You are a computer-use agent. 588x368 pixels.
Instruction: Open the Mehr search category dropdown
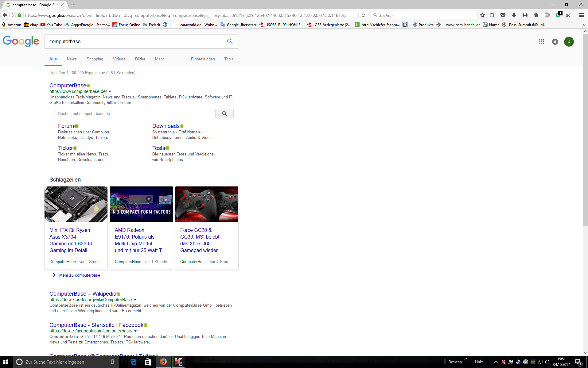click(159, 59)
